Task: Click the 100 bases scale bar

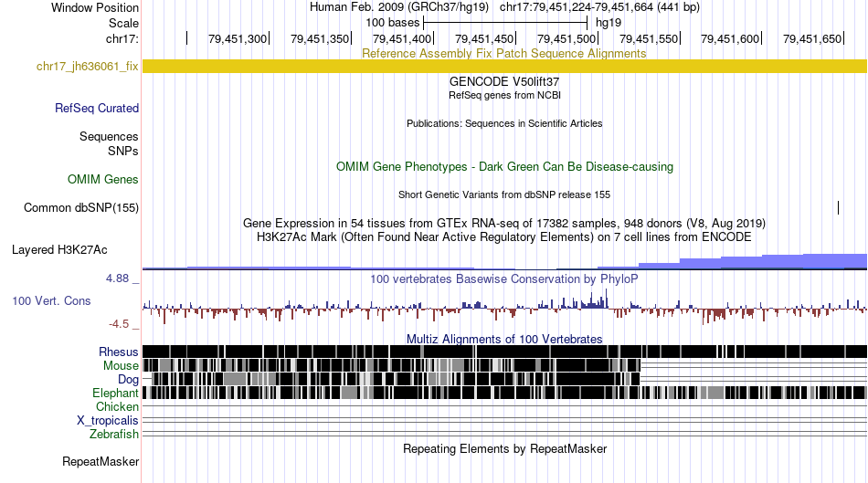Action: click(x=505, y=23)
